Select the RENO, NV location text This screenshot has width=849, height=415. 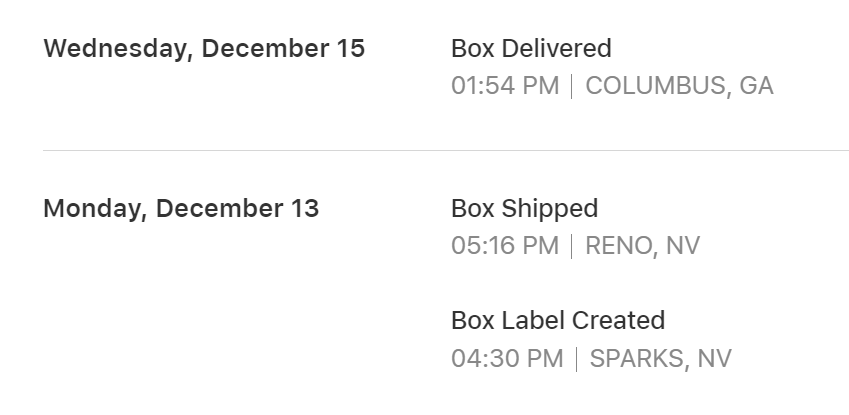click(643, 246)
